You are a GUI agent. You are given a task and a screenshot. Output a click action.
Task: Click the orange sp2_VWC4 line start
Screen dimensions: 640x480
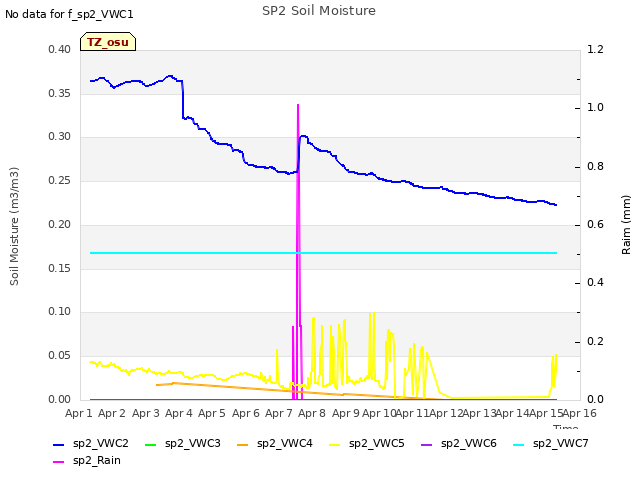pyautogui.click(x=157, y=385)
